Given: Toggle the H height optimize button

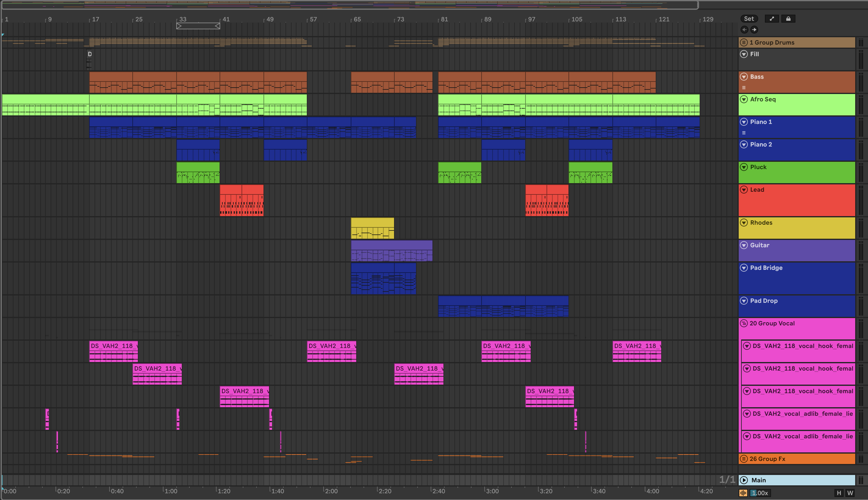Looking at the screenshot, I should point(839,493).
